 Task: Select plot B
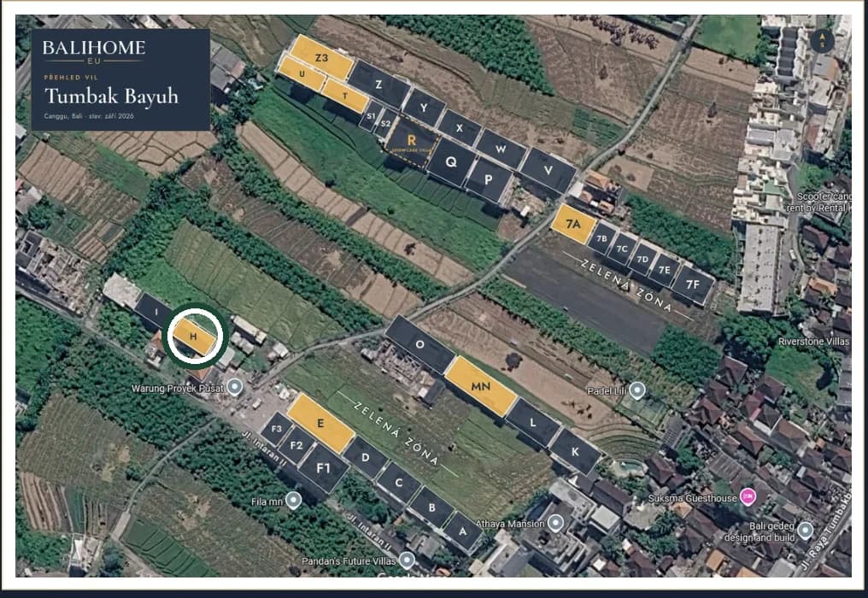(x=431, y=507)
